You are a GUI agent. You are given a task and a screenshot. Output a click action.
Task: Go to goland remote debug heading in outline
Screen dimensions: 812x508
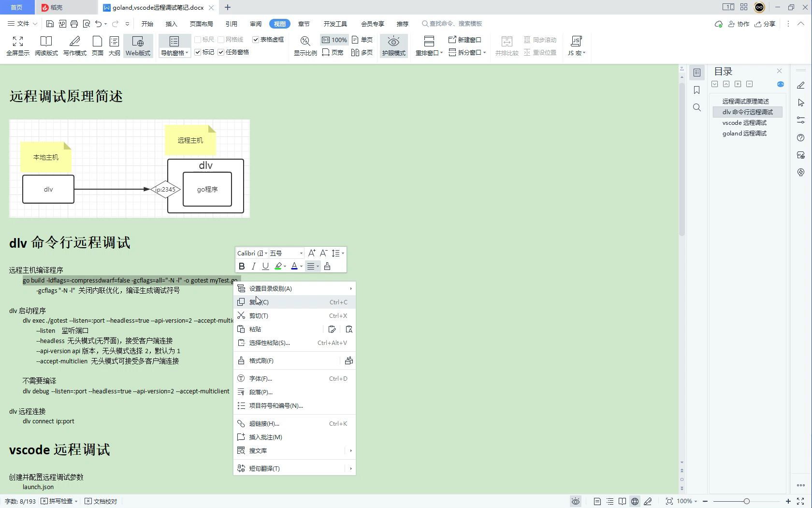pos(744,134)
